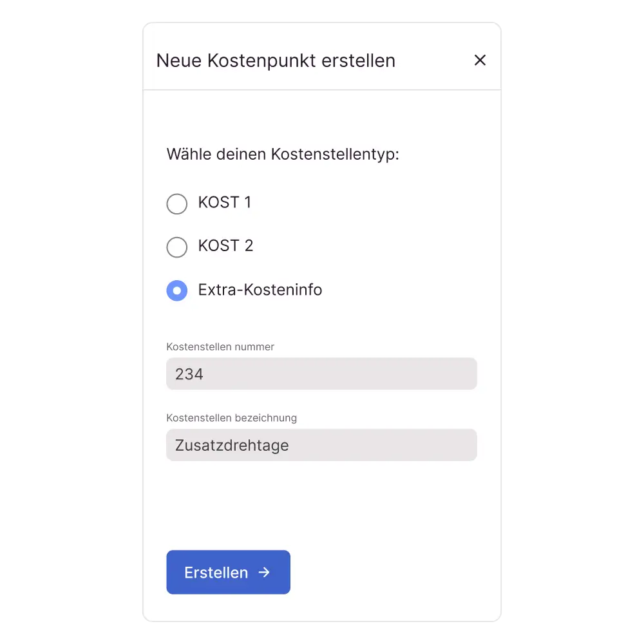Select the Extra-Kosteninfo radio button
Screen dimensions: 644x644
(x=176, y=290)
